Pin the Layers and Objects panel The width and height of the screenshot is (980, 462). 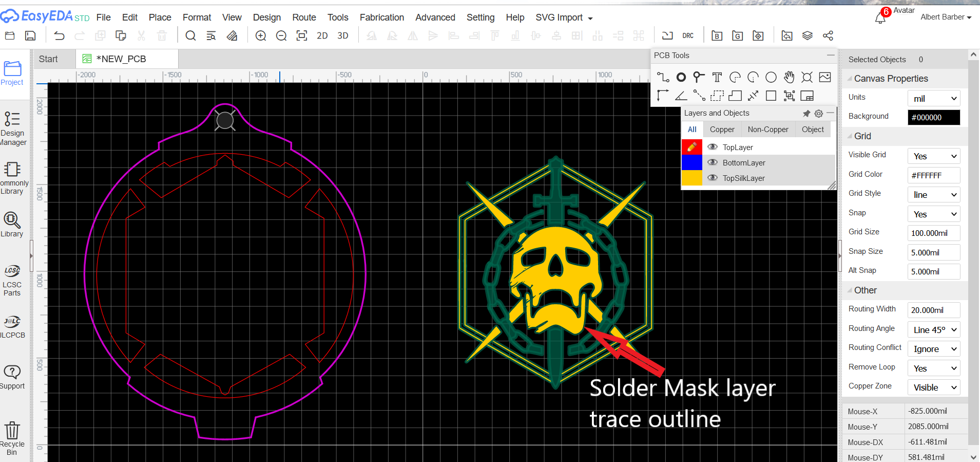coord(806,113)
